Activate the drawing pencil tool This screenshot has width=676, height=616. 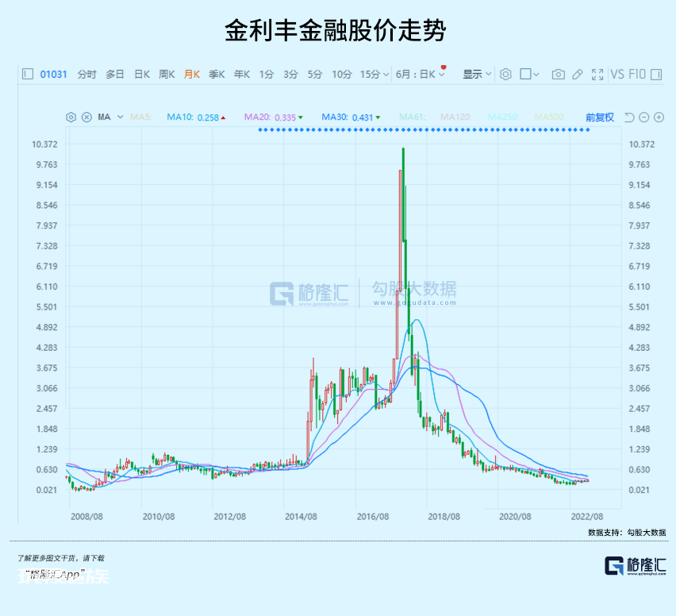click(x=578, y=75)
